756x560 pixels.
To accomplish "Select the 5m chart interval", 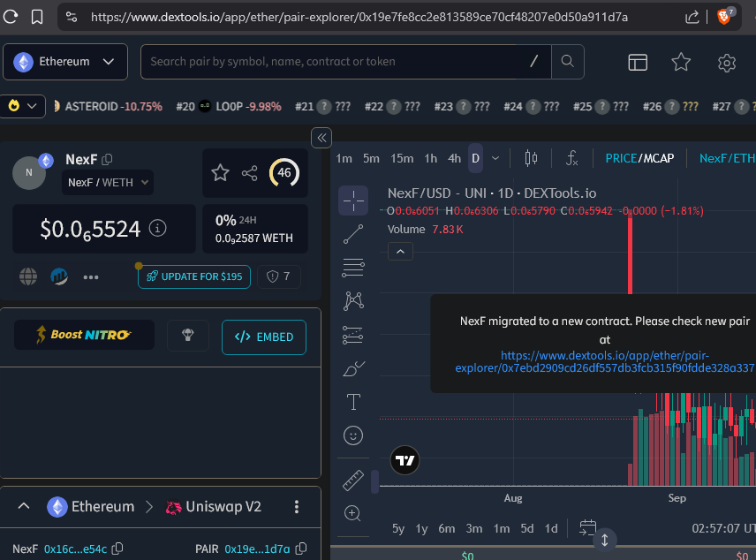I will 371,159.
